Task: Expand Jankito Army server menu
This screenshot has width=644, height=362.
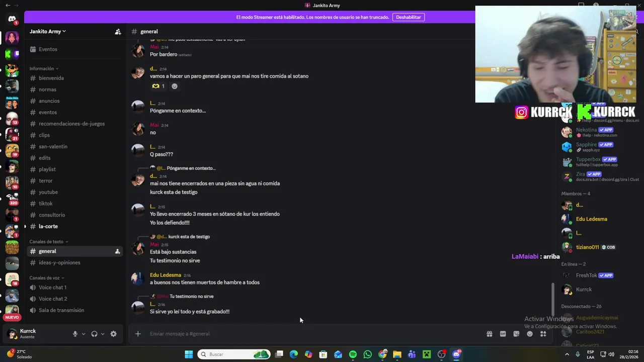Action: [x=48, y=31]
